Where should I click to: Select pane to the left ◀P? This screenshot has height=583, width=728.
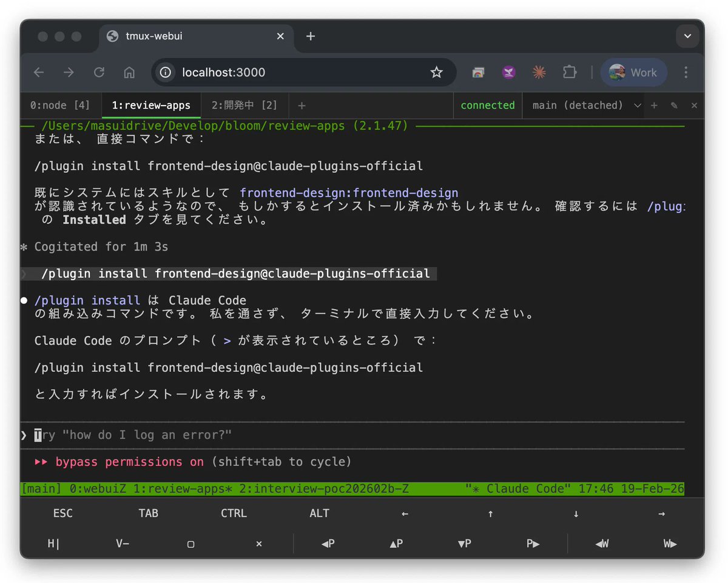tap(328, 544)
